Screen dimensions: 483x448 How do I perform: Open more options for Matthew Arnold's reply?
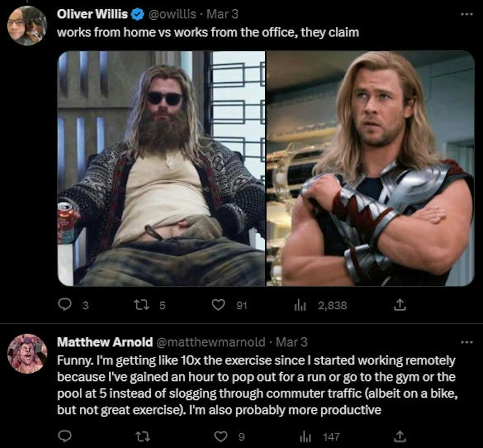pos(467,342)
